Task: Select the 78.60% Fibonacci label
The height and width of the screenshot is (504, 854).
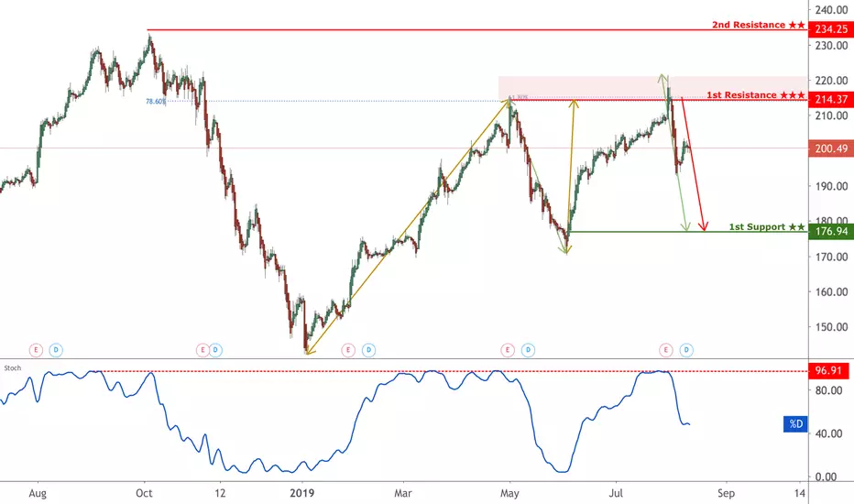Action: 155,101
